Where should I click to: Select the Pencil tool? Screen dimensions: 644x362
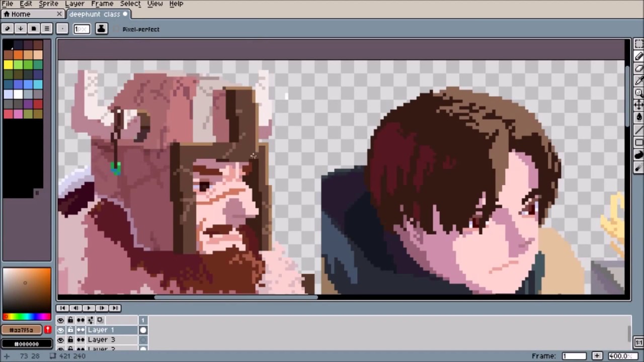pyautogui.click(x=638, y=56)
